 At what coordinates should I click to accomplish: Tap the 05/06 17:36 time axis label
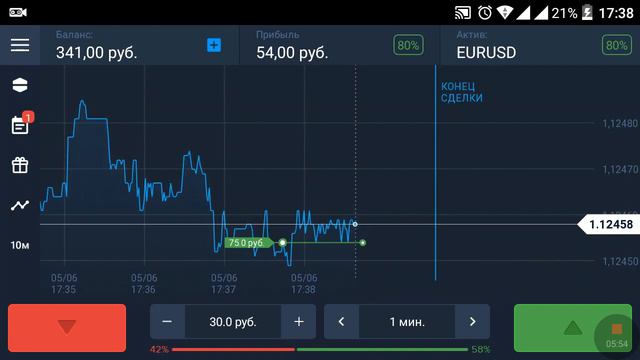click(144, 284)
